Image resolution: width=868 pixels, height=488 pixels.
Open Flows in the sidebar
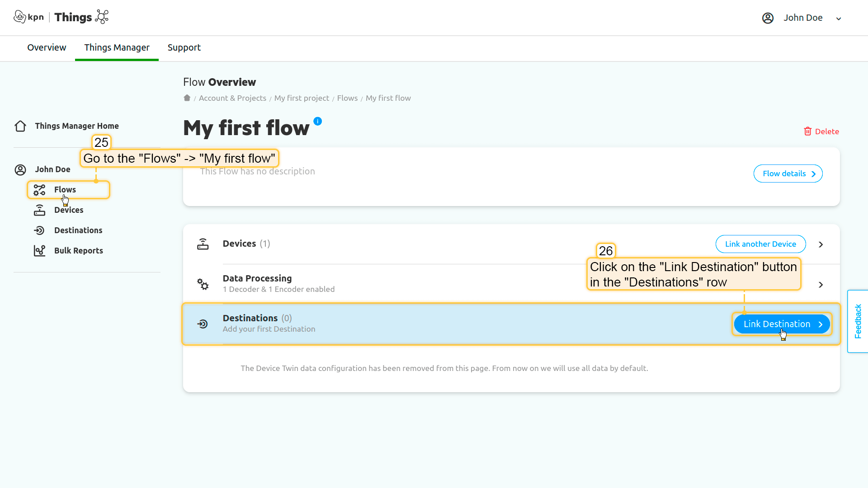(65, 190)
